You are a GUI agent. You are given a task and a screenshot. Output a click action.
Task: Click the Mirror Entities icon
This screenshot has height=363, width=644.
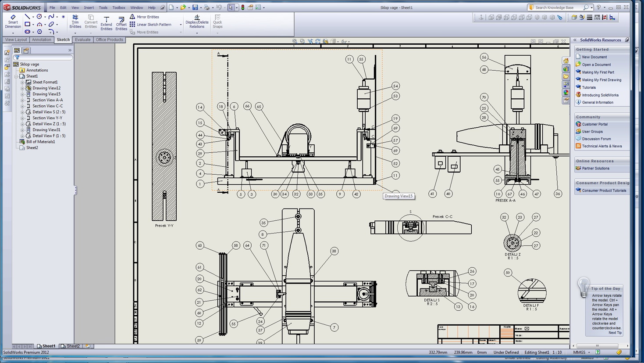tap(132, 17)
